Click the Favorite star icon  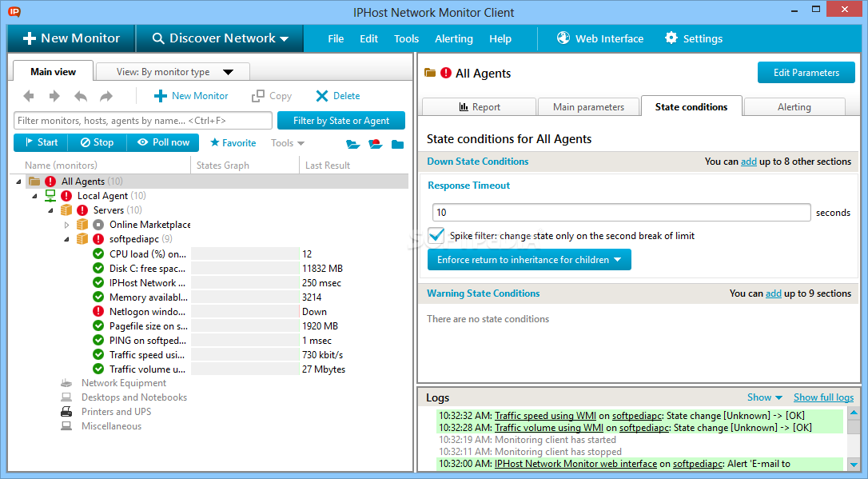point(215,142)
